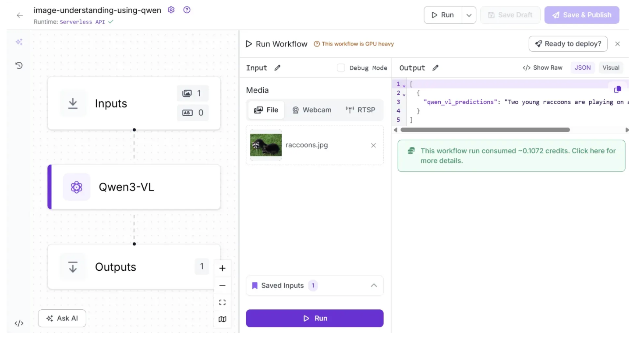Copy the JSON output to clipboard
This screenshot has width=644, height=340.
point(618,89)
